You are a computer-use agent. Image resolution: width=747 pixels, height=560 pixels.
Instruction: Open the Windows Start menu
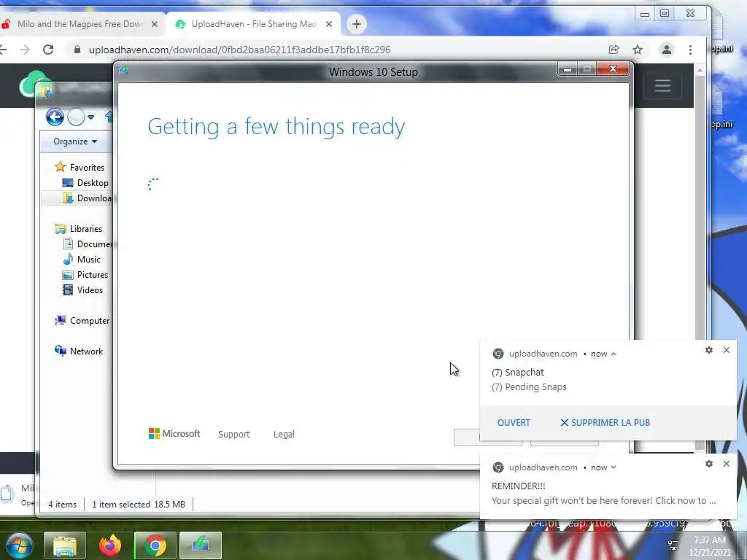[x=18, y=545]
